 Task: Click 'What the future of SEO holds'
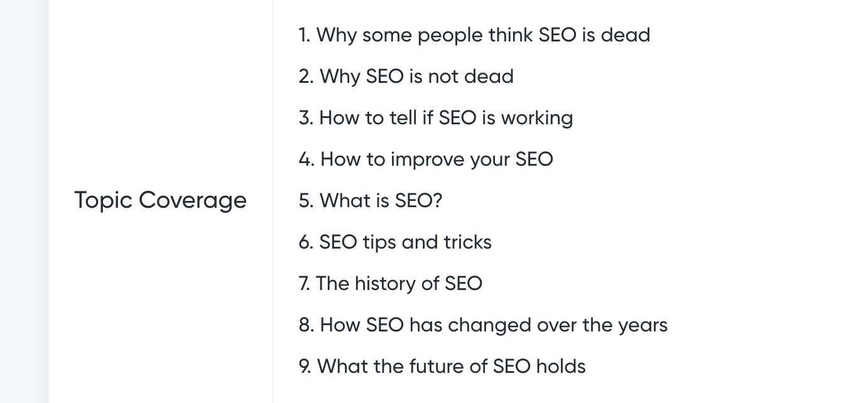(451, 366)
